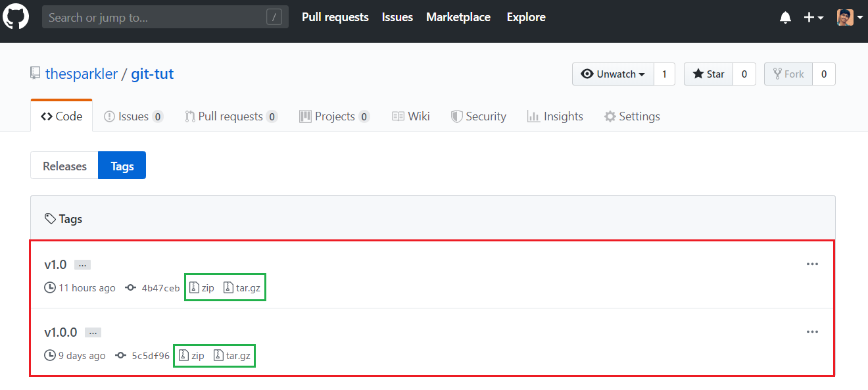Open the kebab menu for tag v1.0
This screenshot has height=390, width=868.
(x=812, y=264)
